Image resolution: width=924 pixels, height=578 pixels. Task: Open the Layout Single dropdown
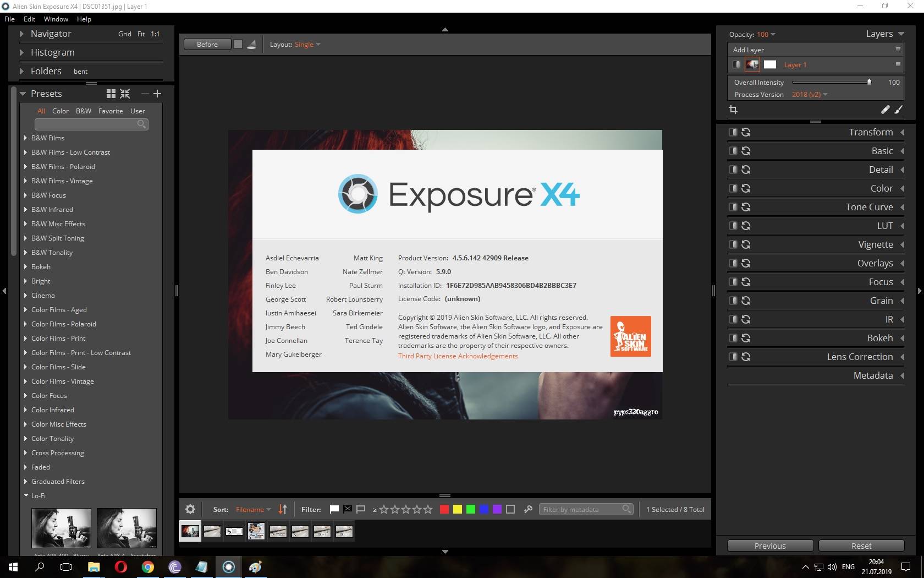[307, 44]
